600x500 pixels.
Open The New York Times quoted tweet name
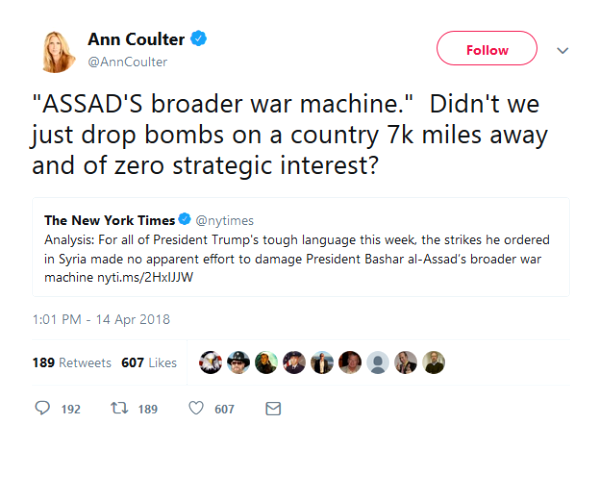109,220
